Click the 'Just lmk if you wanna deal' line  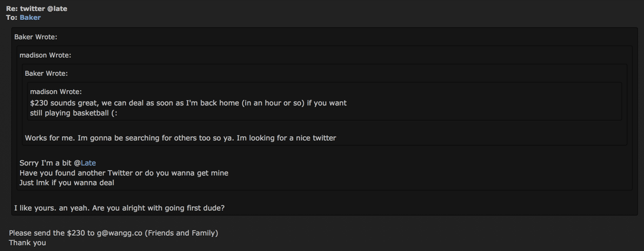(x=67, y=183)
